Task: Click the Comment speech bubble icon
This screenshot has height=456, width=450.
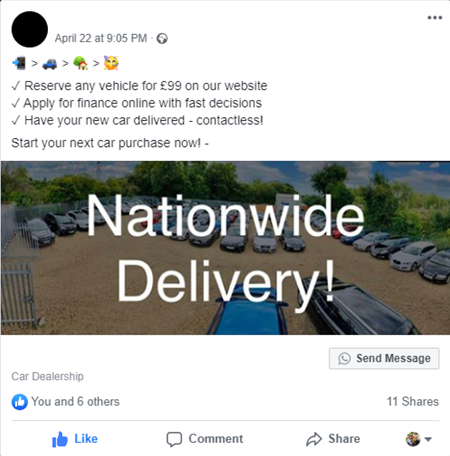Action: tap(174, 439)
